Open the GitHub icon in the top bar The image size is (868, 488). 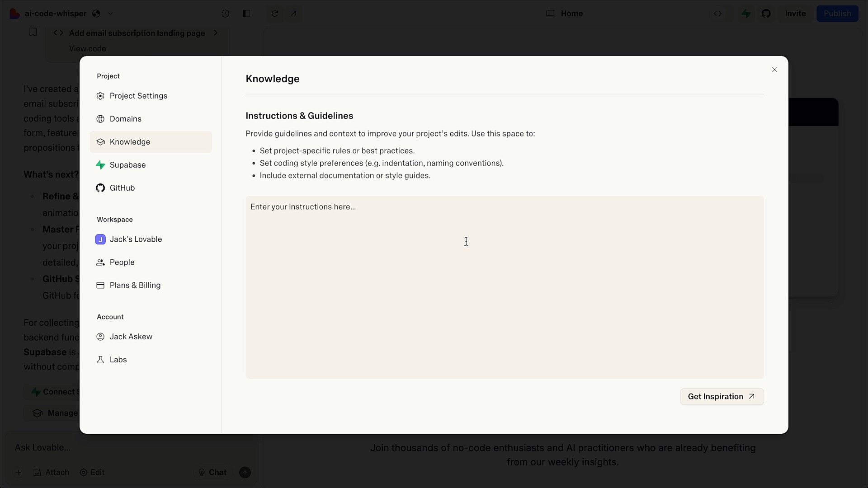(767, 14)
